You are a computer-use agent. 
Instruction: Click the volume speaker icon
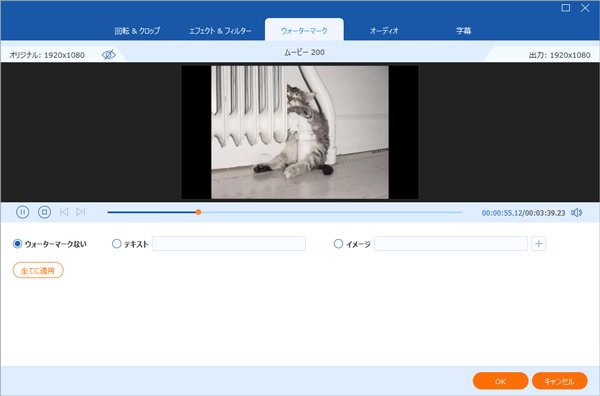576,212
